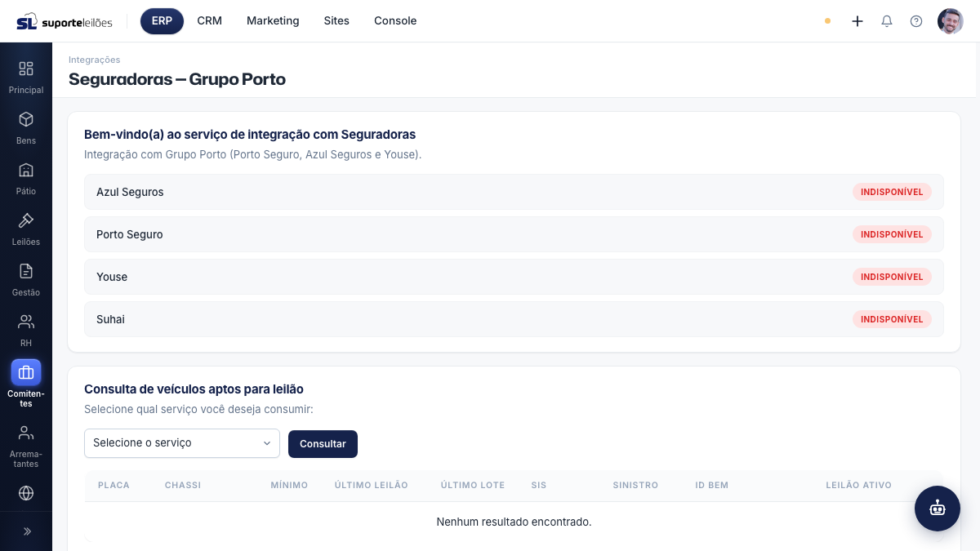980x551 pixels.
Task: Click the Consultar button
Action: tap(323, 444)
